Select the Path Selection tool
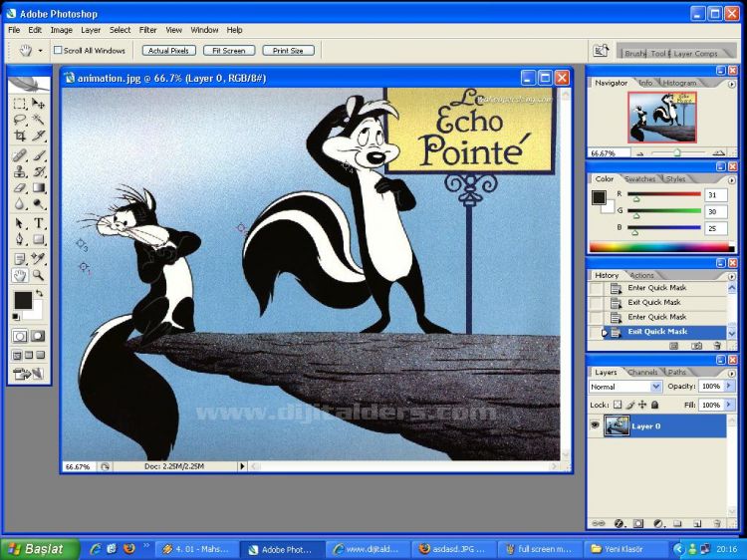The width and height of the screenshot is (747, 560). [x=20, y=223]
